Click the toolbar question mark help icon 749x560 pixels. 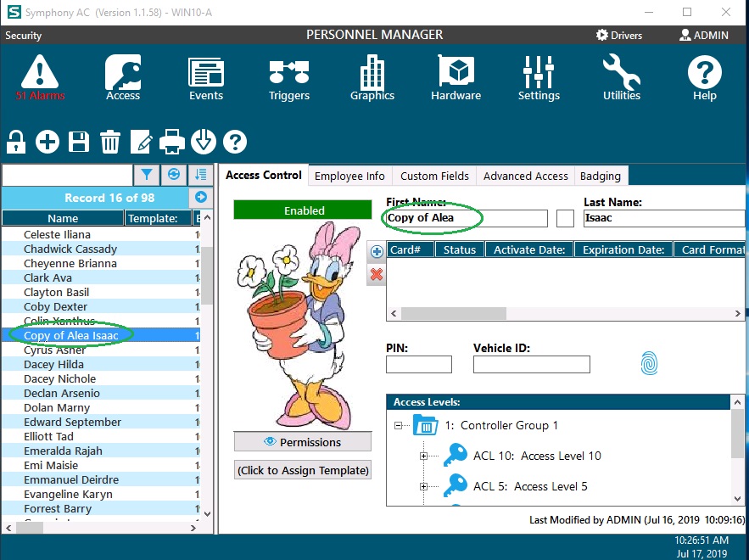click(235, 142)
